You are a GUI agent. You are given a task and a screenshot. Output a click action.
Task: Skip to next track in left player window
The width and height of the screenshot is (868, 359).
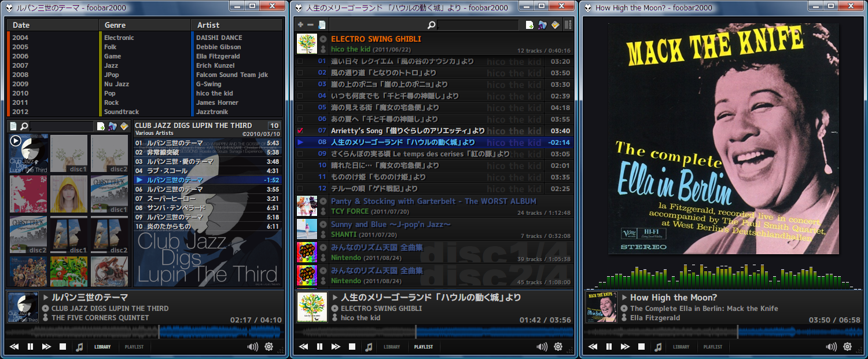pos(46,347)
